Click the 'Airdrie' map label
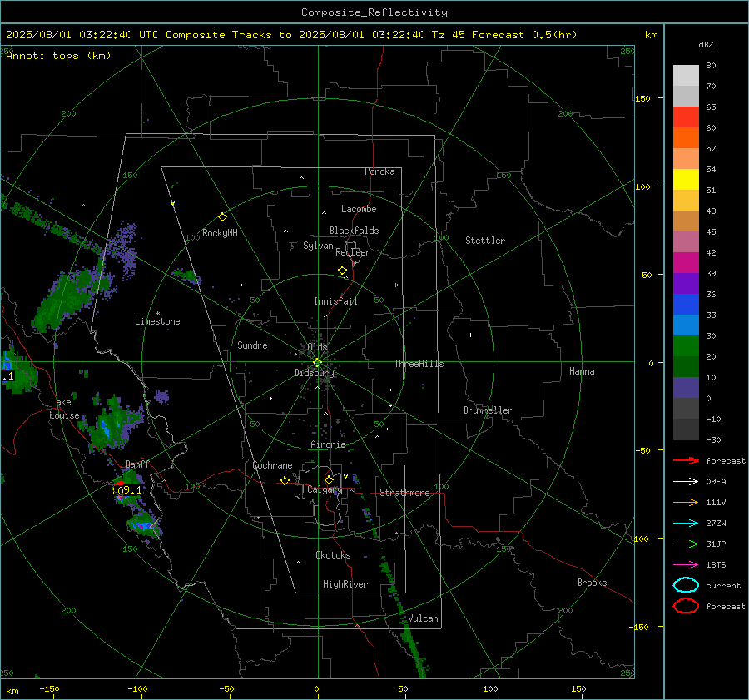The image size is (749, 700). click(328, 444)
